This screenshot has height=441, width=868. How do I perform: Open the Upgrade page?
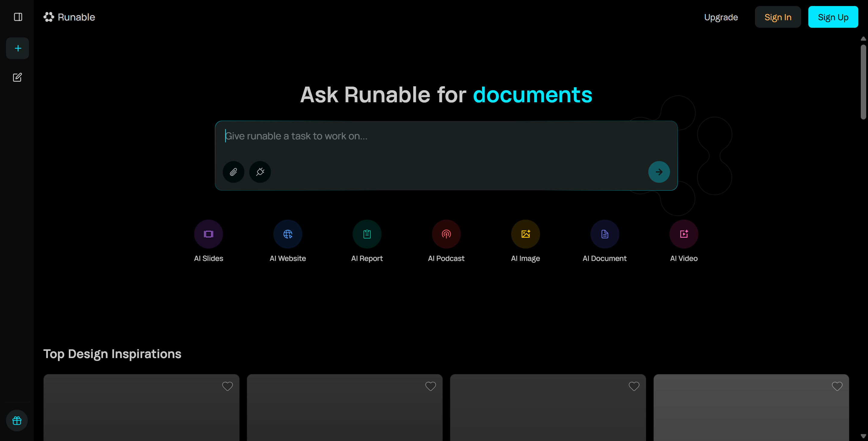721,17
